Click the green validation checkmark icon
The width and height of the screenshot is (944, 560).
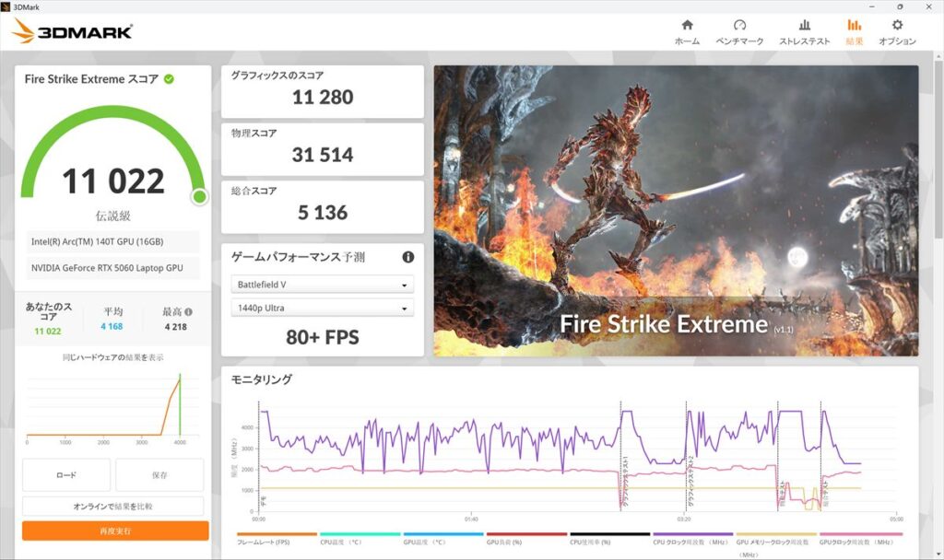pos(170,79)
